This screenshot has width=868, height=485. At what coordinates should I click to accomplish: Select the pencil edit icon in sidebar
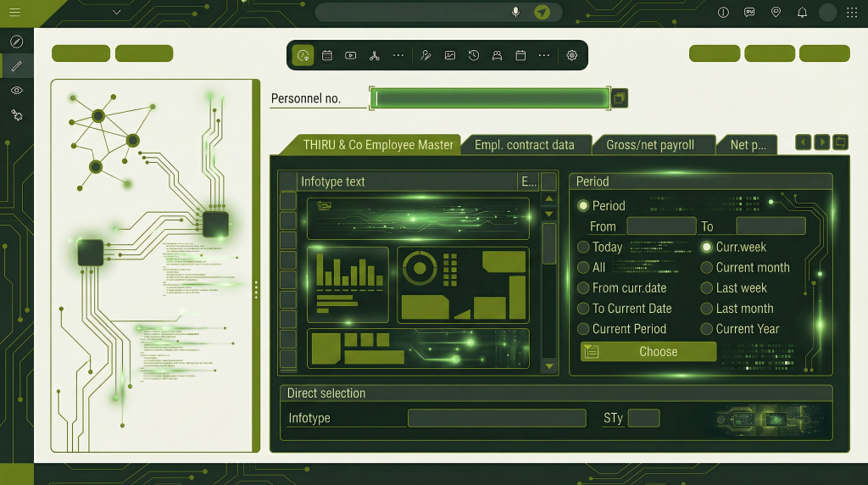click(x=16, y=65)
